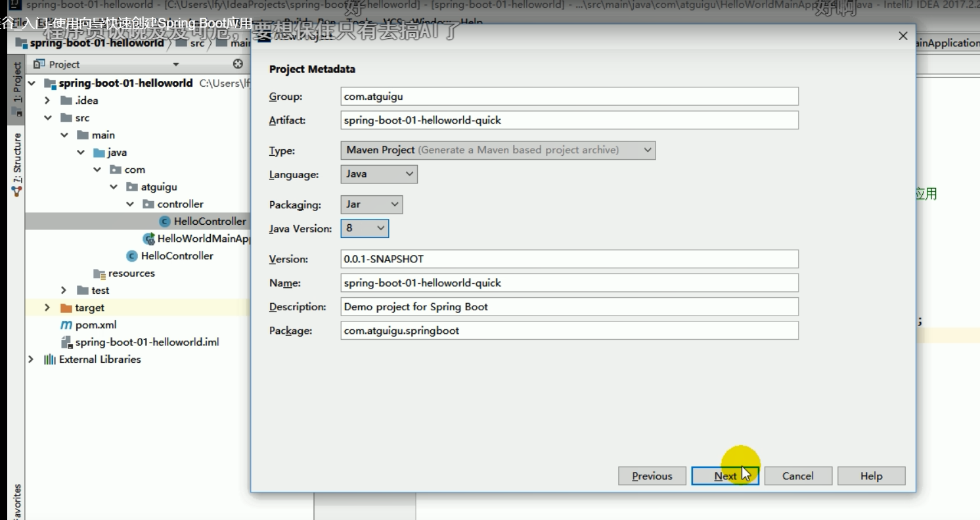
Task: Click the Next button
Action: coord(725,476)
